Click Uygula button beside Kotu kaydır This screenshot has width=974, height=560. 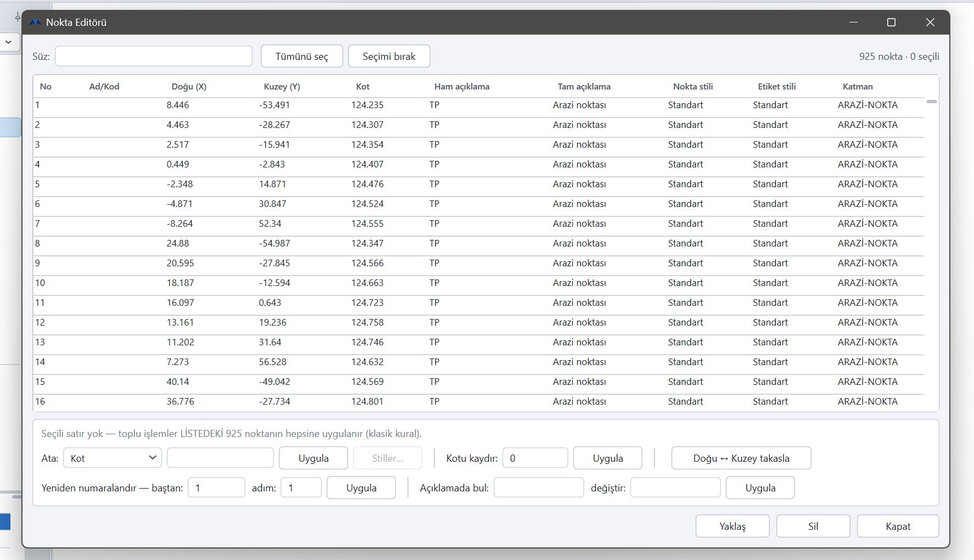(608, 458)
